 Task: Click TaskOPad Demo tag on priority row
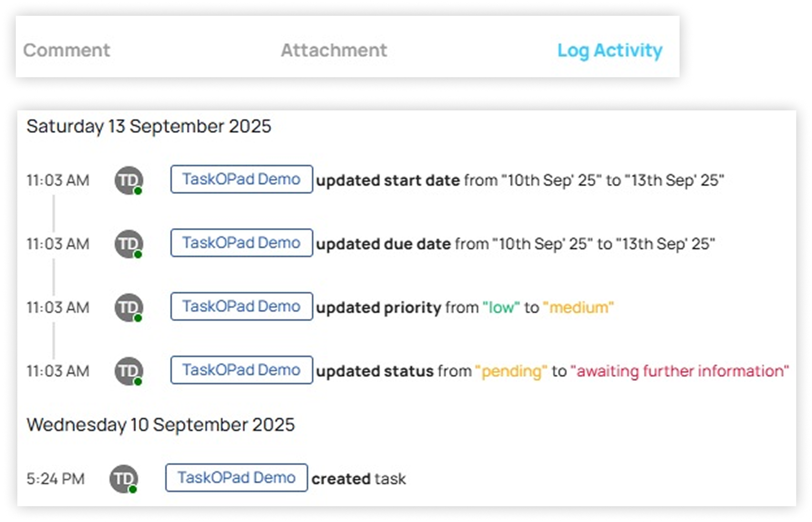pyautogui.click(x=241, y=306)
